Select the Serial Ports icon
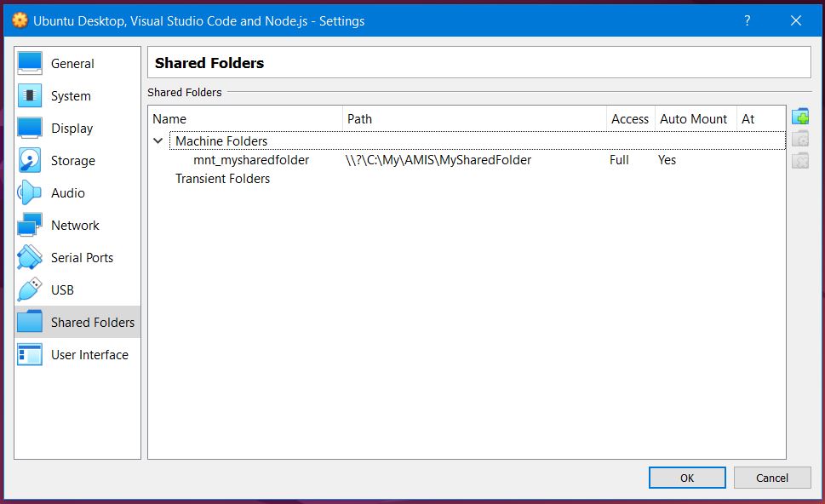Viewport: 825px width, 504px height. point(30,258)
